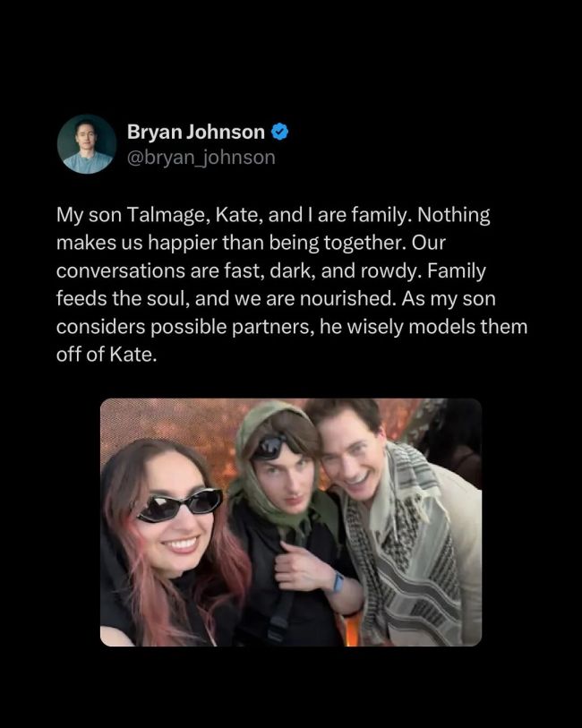Click the blue wristband in the photo
The image size is (582, 728).
pyautogui.click(x=338, y=582)
